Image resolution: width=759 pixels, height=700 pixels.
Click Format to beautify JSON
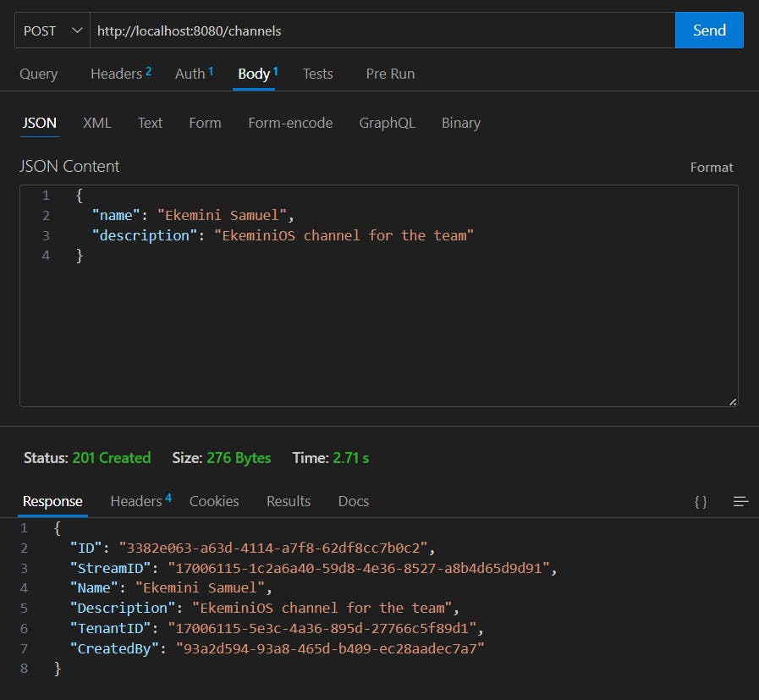point(711,167)
